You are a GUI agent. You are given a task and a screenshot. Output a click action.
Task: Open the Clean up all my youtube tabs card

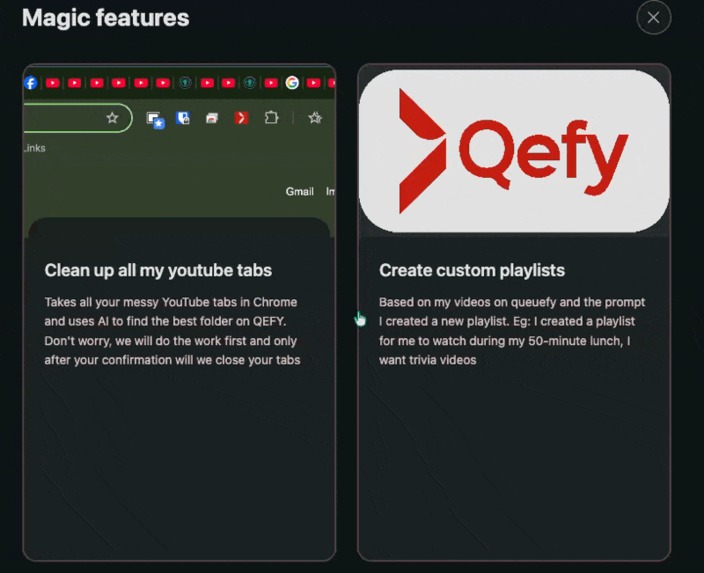179,313
